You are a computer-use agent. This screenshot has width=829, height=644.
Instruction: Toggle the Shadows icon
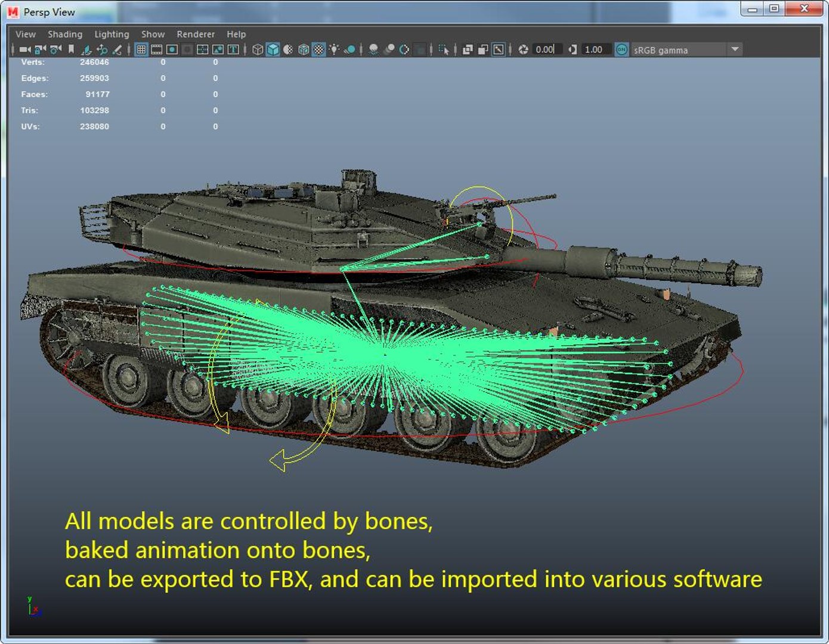pyautogui.click(x=350, y=49)
